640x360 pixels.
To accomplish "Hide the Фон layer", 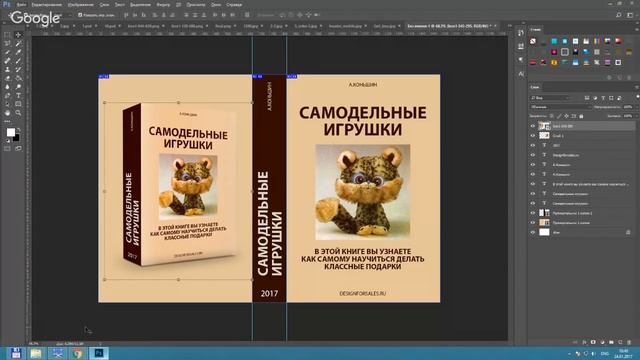I will tap(533, 232).
